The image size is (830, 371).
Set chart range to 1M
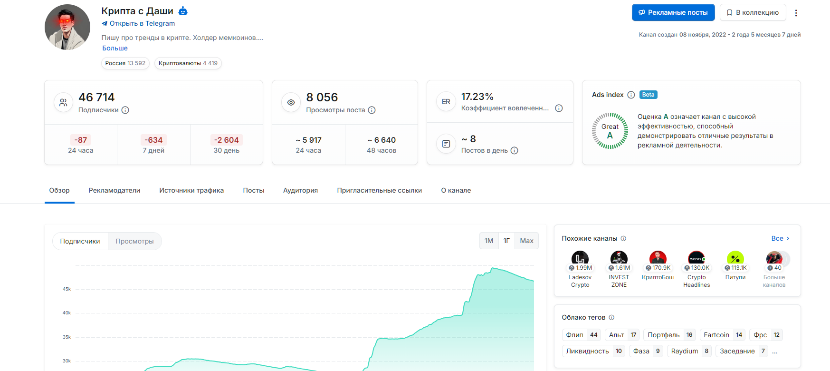pos(489,241)
